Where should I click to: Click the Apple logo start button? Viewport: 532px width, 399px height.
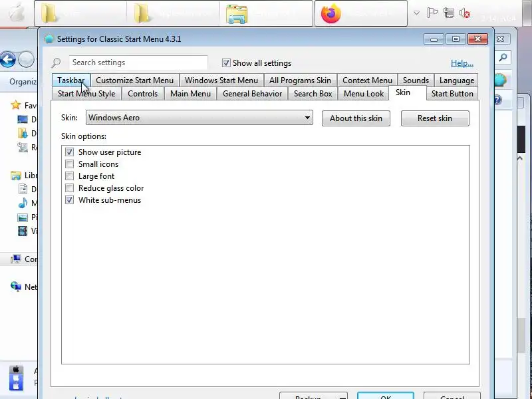16,13
